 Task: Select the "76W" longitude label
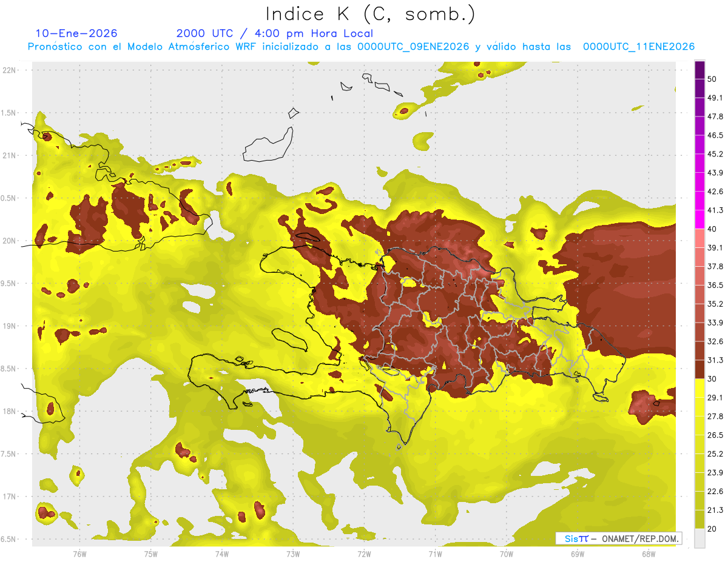click(79, 554)
